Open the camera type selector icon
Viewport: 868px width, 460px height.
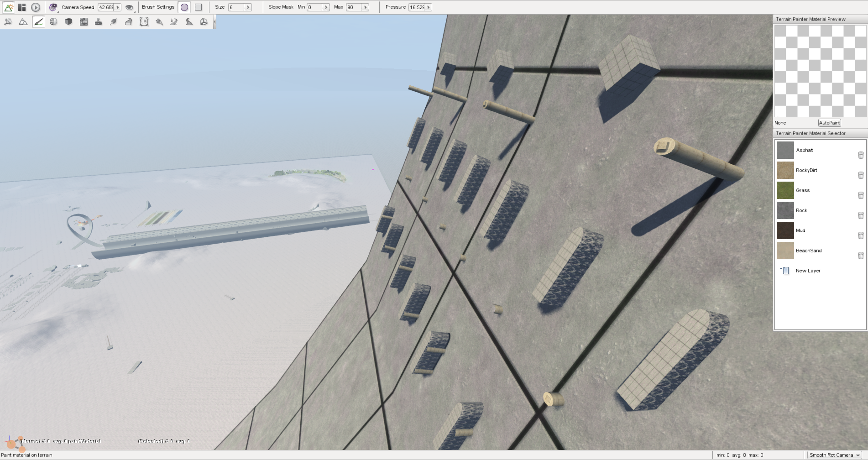click(x=53, y=7)
